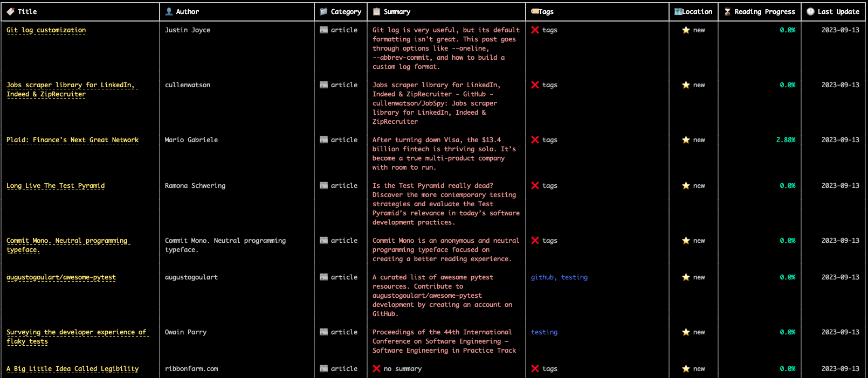
Task: Open the 'Long Live The Test Pyramid' link
Action: pyautogui.click(x=56, y=186)
